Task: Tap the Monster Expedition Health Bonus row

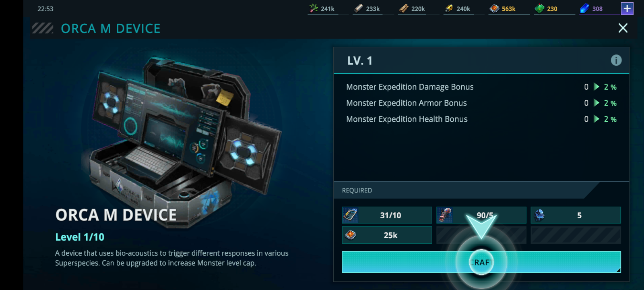Action: point(481,119)
